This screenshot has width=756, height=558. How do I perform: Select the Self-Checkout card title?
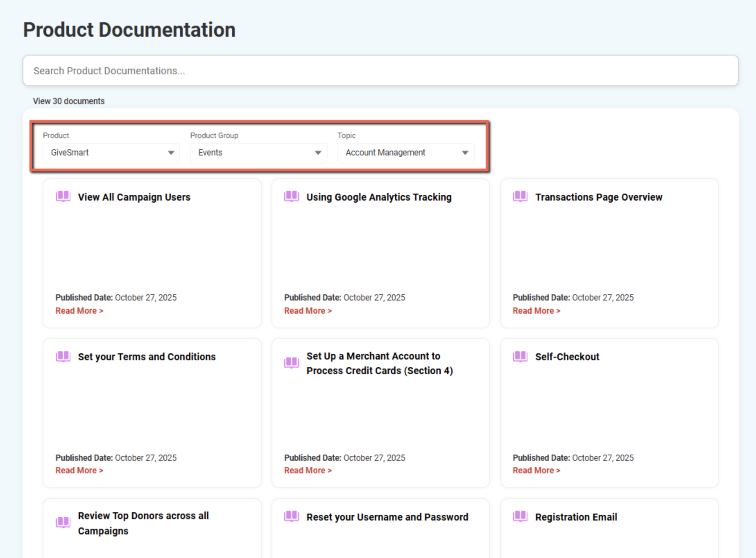pos(567,357)
